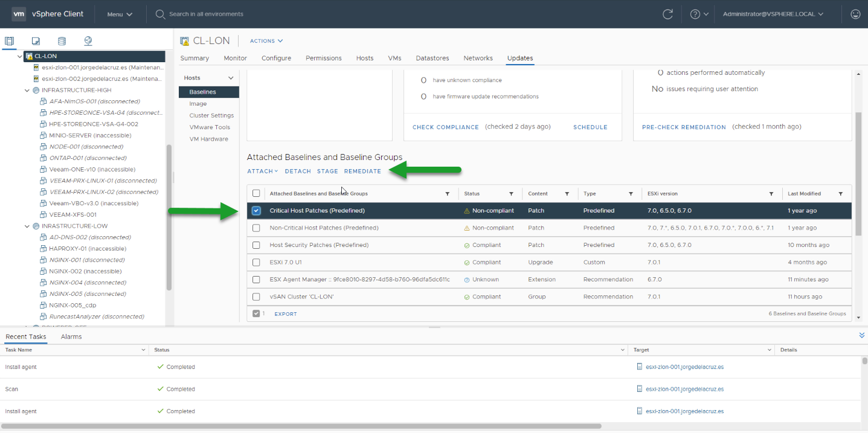
Task: Click the refresh icon in the top bar
Action: [x=667, y=14]
